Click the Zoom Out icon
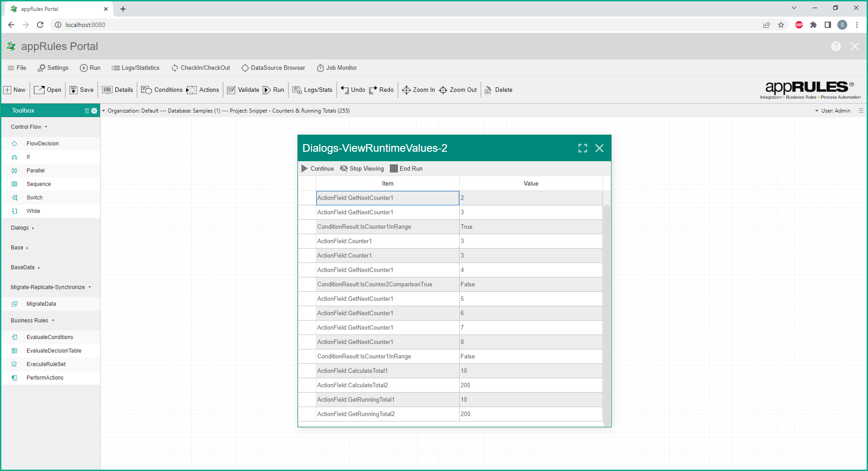 (443, 90)
